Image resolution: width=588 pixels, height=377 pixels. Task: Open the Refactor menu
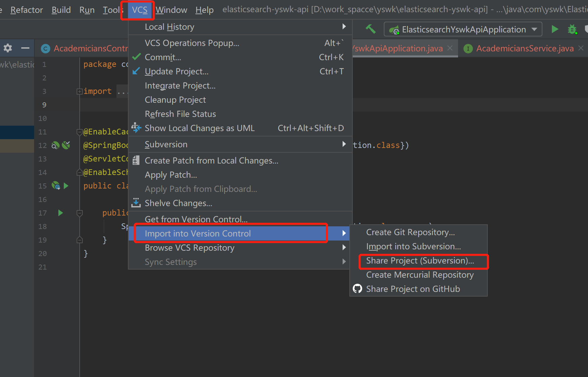click(27, 10)
